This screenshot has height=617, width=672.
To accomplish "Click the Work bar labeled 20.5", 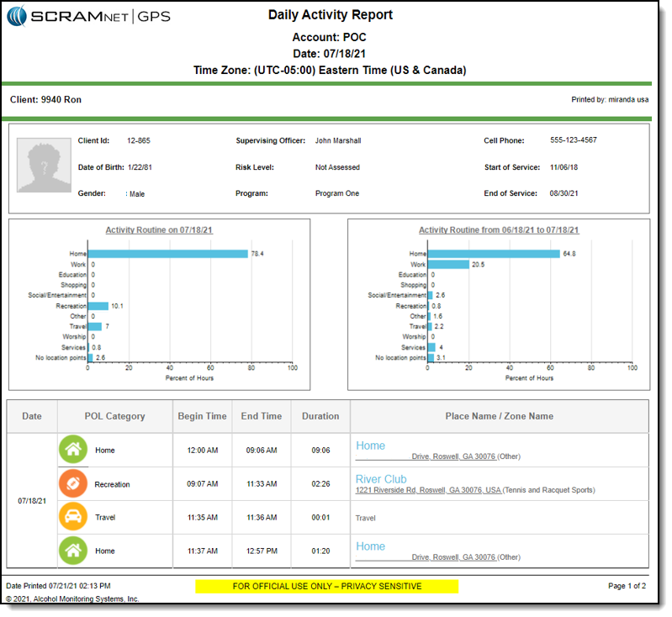I will pos(448,264).
